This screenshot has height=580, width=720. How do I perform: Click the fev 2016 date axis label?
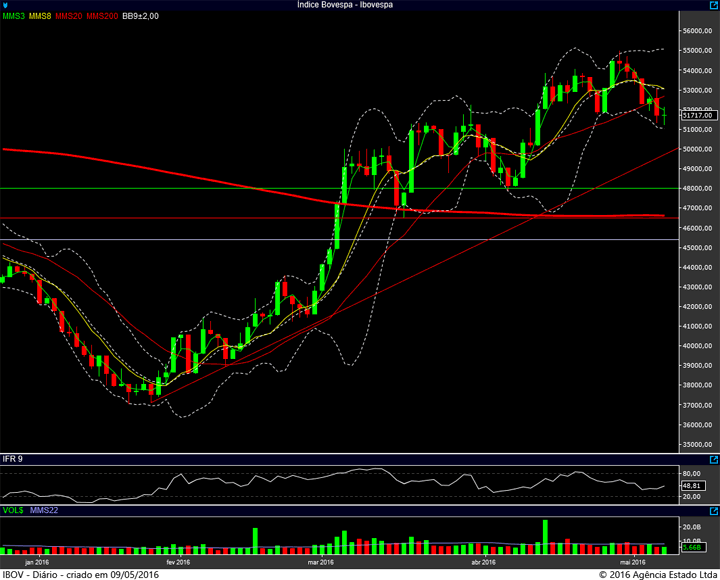tap(178, 562)
